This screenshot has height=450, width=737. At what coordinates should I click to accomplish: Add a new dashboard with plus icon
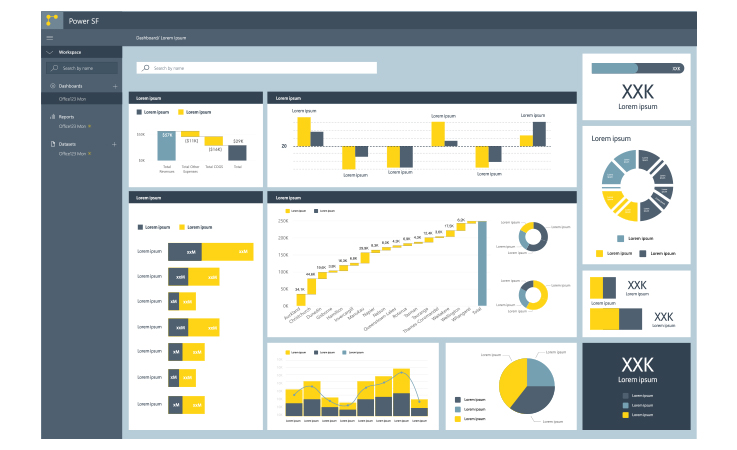[x=115, y=87]
